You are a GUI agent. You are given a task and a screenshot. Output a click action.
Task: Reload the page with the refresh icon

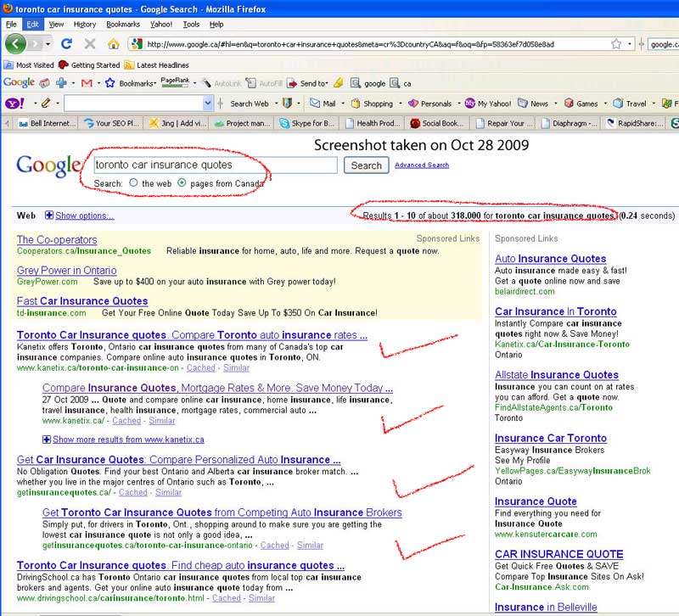tap(67, 44)
